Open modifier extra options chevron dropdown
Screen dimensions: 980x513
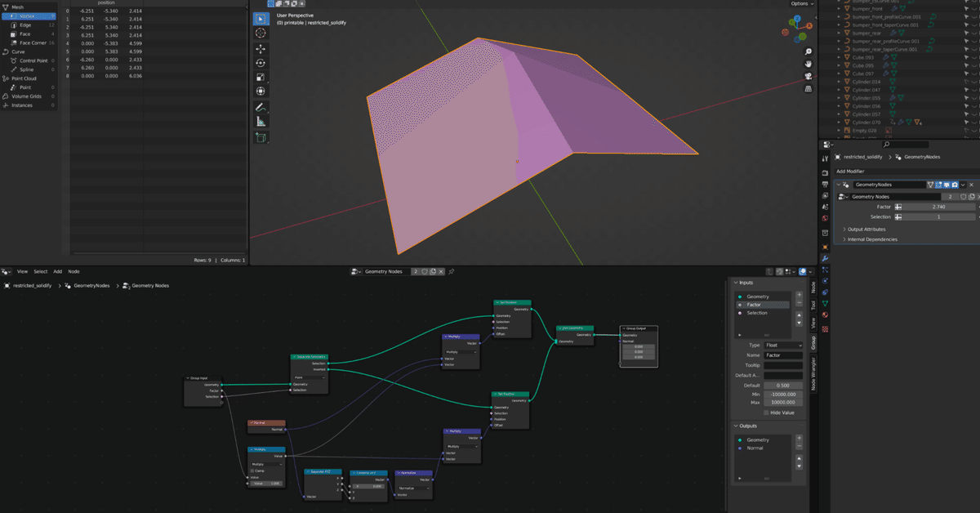point(963,185)
